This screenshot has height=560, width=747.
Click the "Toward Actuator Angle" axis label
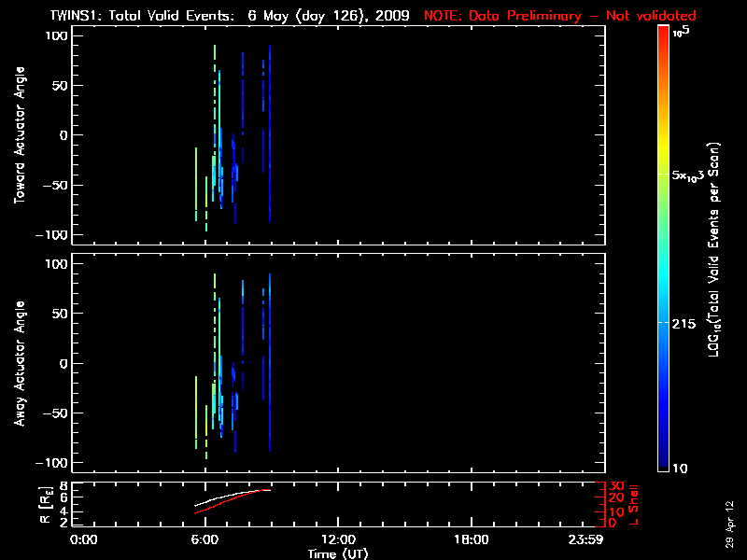[x=20, y=135]
